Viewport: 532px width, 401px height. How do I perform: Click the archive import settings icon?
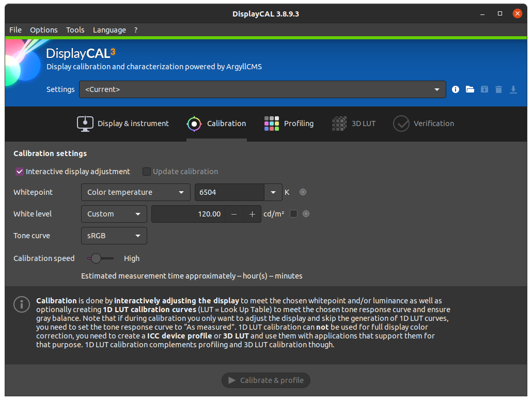pyautogui.click(x=484, y=89)
